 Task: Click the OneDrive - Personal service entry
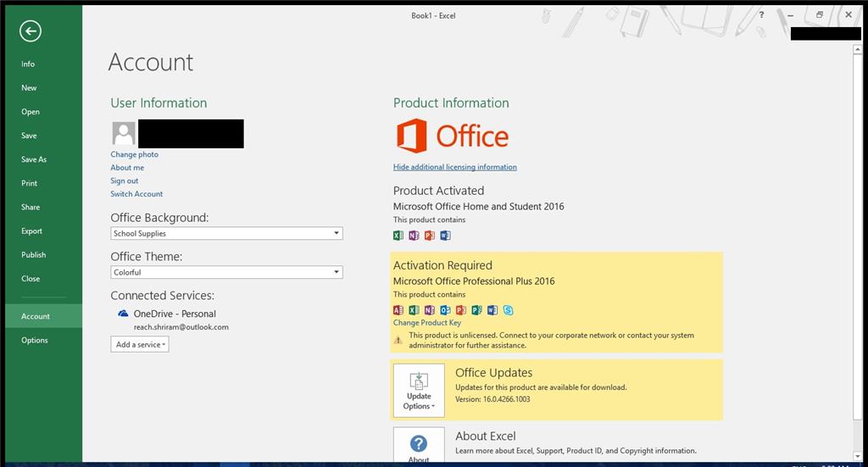coord(175,314)
